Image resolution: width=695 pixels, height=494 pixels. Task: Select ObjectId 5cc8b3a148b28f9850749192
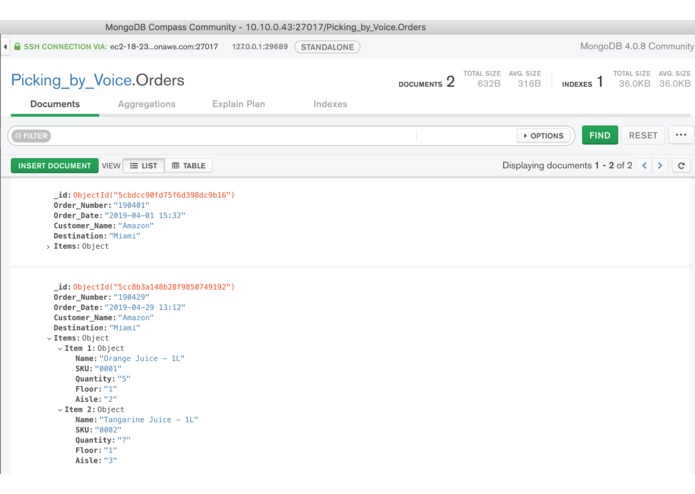153,287
